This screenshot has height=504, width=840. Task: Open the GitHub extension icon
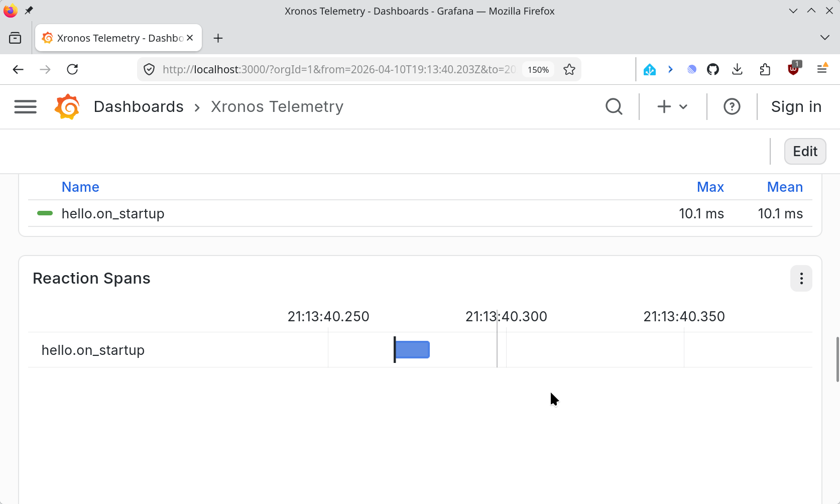coord(713,70)
